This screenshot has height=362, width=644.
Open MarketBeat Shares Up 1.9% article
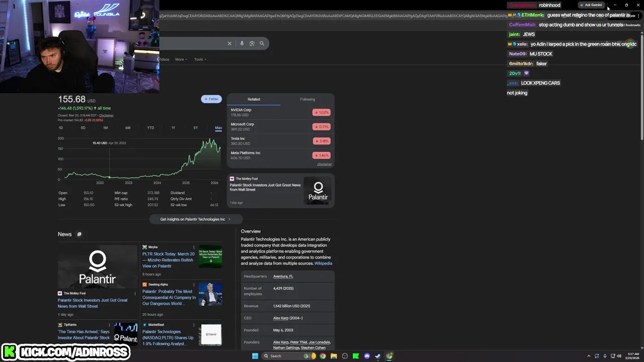pyautogui.click(x=168, y=338)
